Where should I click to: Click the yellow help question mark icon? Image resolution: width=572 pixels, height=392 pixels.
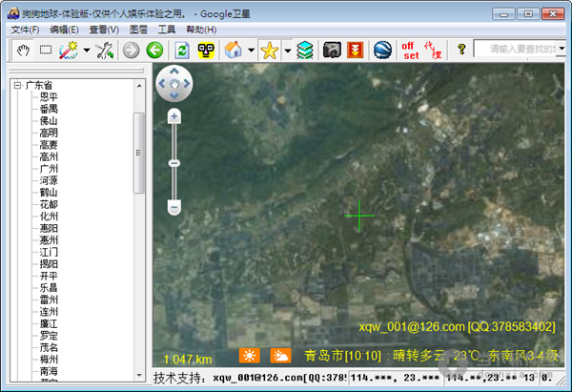click(x=461, y=50)
